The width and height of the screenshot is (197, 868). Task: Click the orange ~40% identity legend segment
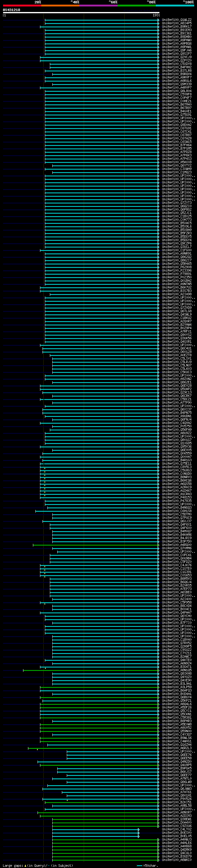[x=60, y=6]
